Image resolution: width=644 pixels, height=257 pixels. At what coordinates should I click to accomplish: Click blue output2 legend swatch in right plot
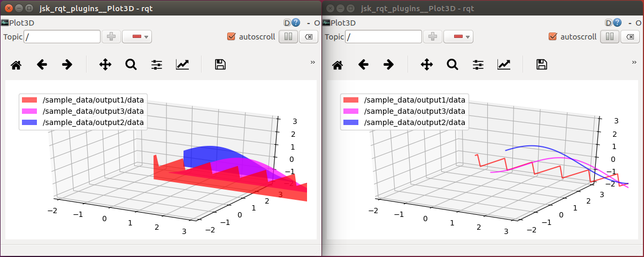350,122
